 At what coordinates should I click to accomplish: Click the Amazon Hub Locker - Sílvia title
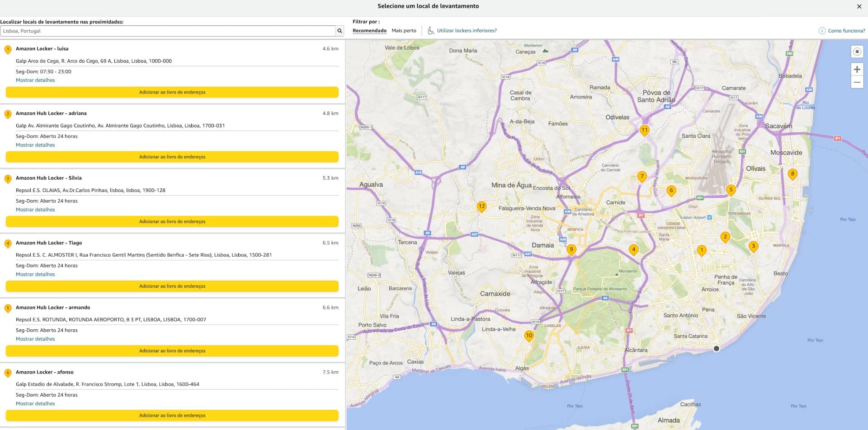49,178
